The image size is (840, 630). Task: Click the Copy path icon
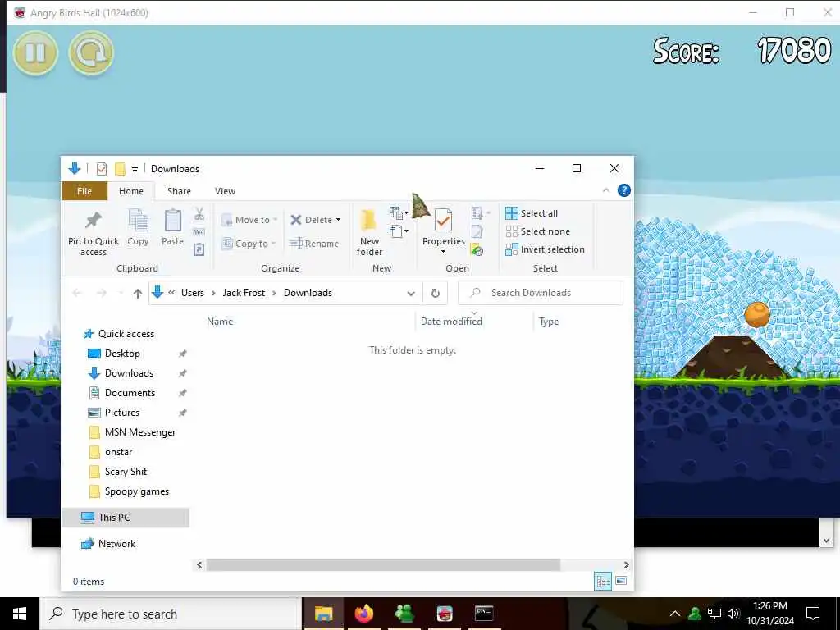[x=199, y=232]
